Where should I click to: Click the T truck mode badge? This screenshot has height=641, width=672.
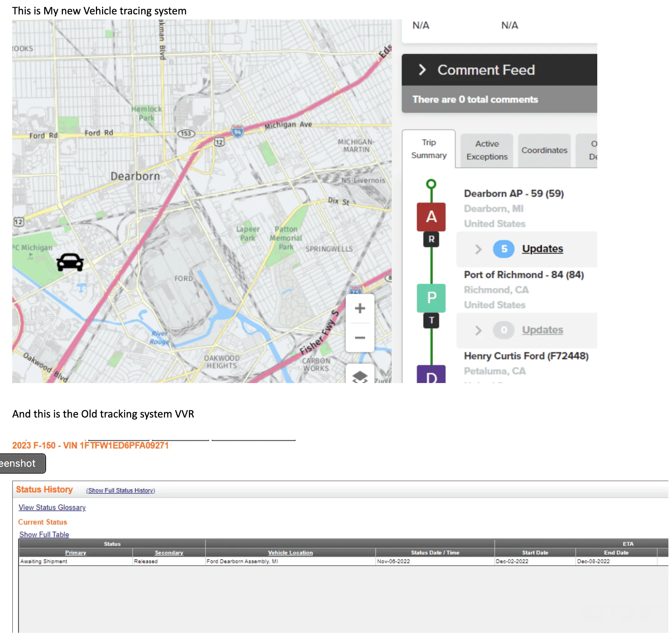click(x=431, y=320)
